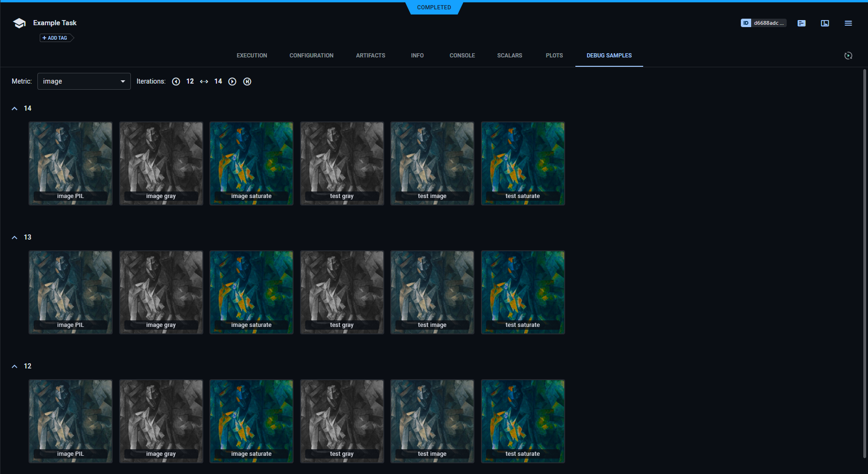Switch to the SCALARS tab
Image resolution: width=868 pixels, height=474 pixels.
(509, 55)
